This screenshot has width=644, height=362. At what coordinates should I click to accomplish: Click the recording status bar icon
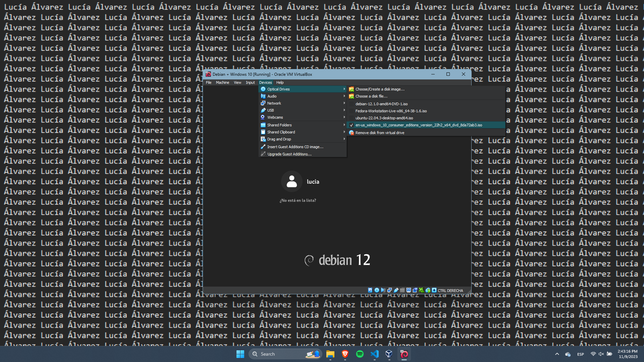tap(415, 290)
